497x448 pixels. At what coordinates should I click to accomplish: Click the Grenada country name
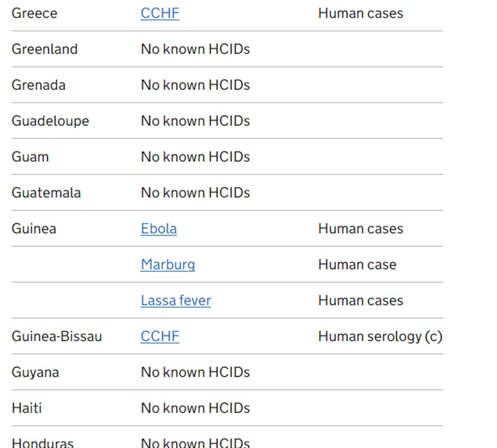click(x=38, y=85)
